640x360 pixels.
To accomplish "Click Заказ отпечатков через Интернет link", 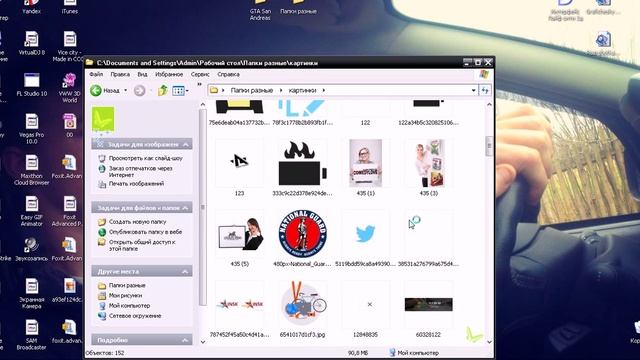I will pyautogui.click(x=140, y=171).
